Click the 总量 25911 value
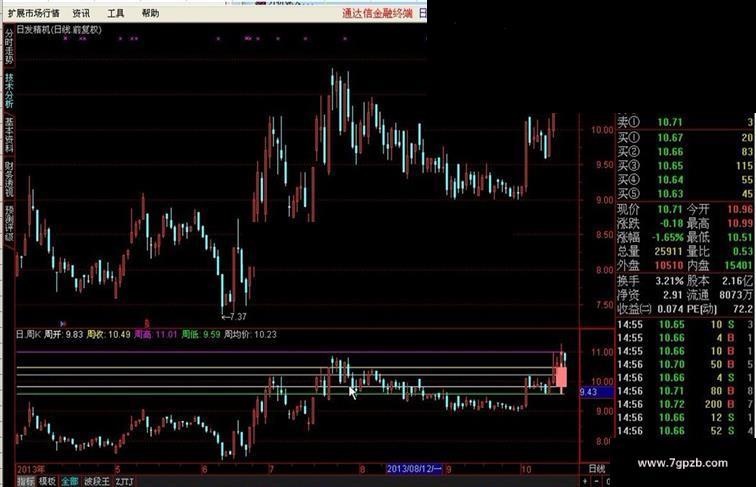 tap(669, 251)
